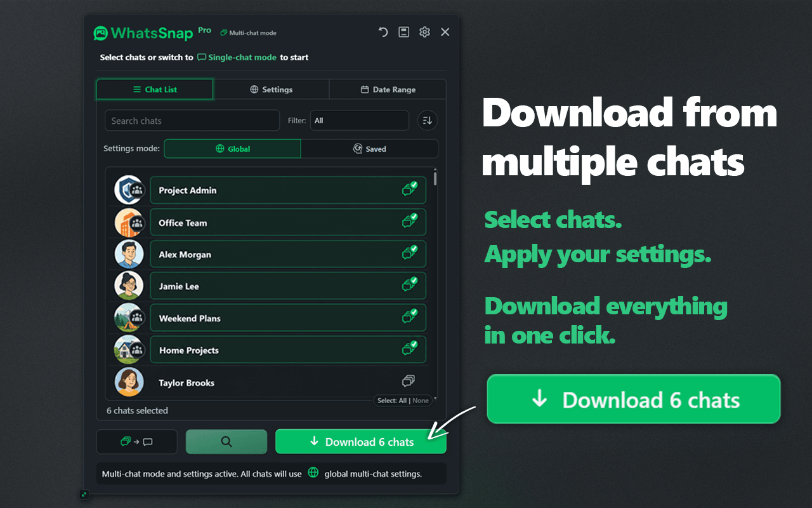Select Saved settings mode
The width and height of the screenshot is (812, 508).
pos(369,149)
